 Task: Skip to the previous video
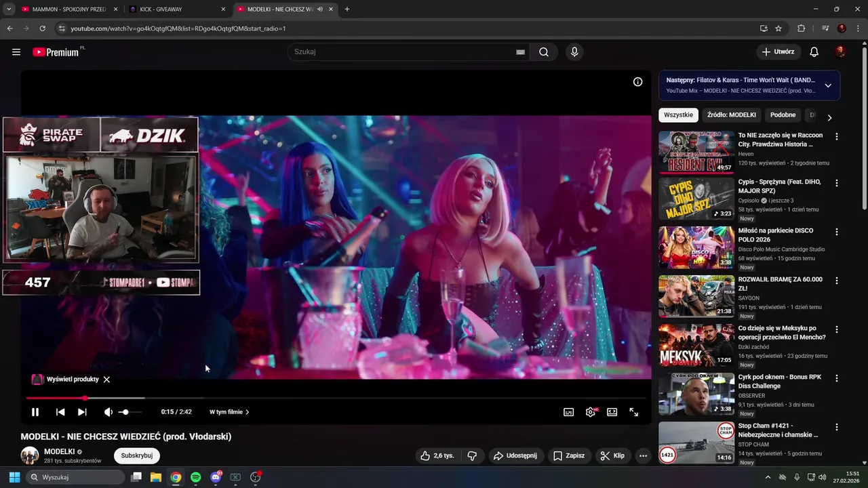[60, 412]
